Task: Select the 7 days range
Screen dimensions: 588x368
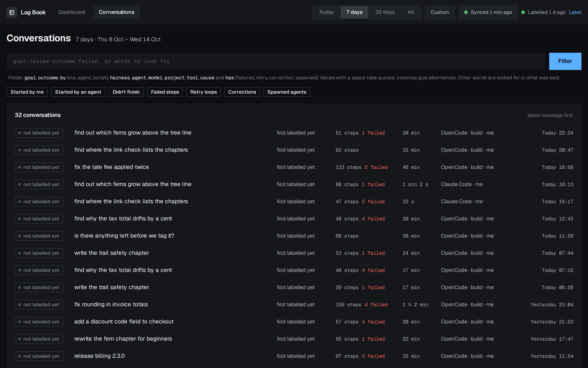Action: click(x=354, y=12)
